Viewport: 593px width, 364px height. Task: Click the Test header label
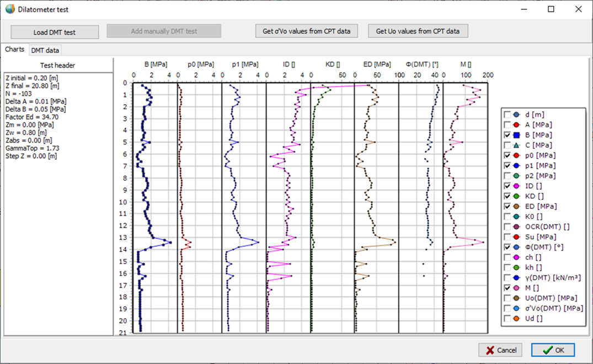[x=57, y=66]
